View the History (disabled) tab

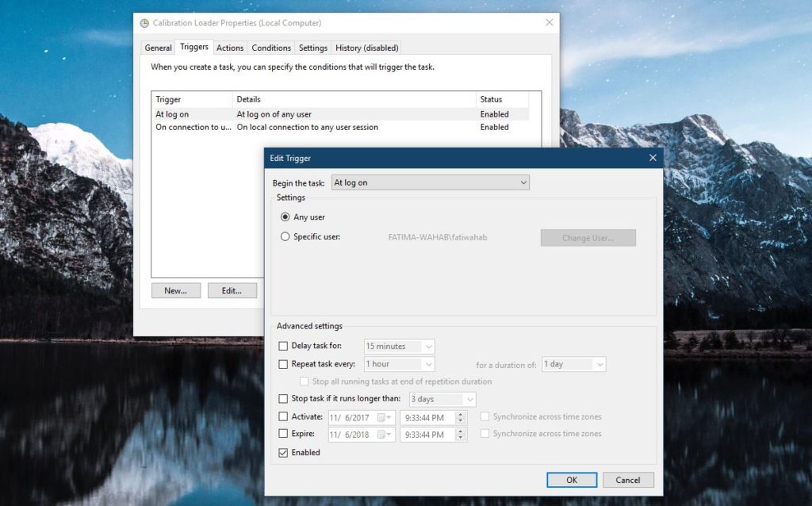click(366, 48)
